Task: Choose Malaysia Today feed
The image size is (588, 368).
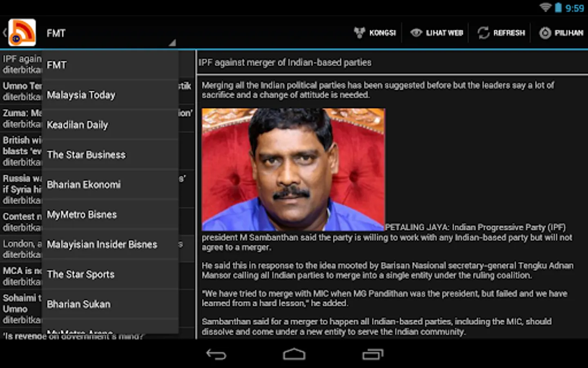Action: point(110,95)
